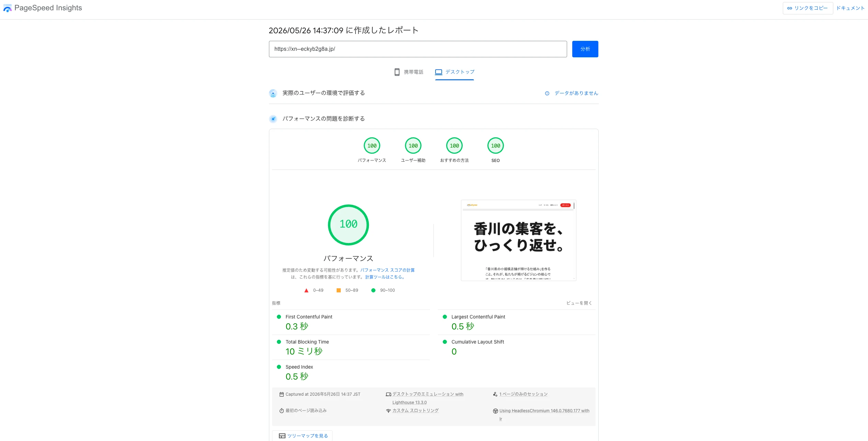Click the performance diagnosis section icon
The width and height of the screenshot is (868, 441).
pyautogui.click(x=273, y=119)
